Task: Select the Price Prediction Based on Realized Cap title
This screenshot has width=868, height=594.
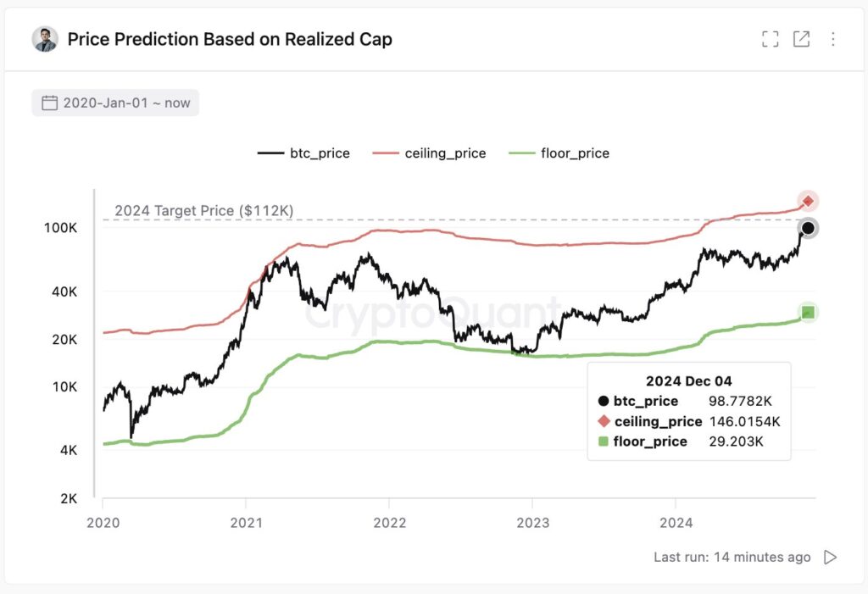Action: (231, 39)
